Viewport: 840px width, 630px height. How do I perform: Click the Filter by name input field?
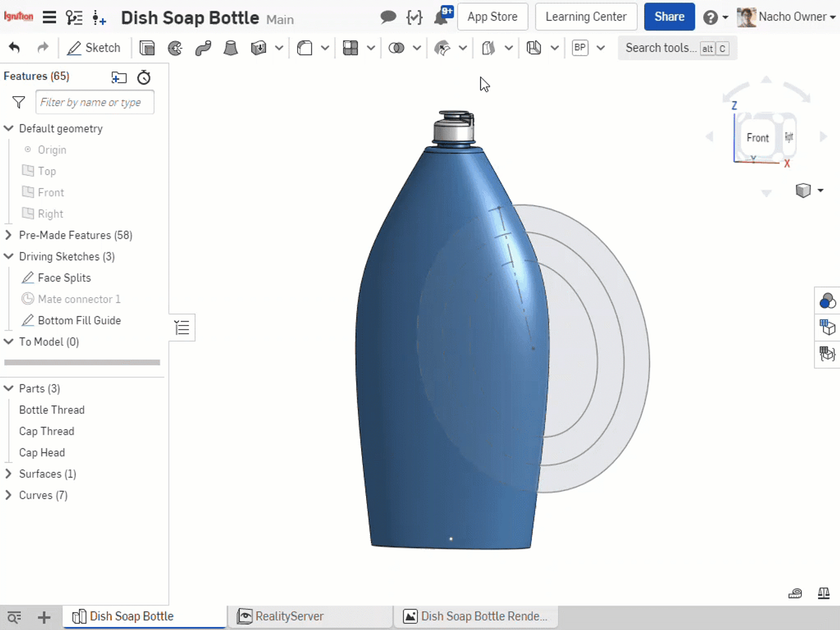pos(95,102)
